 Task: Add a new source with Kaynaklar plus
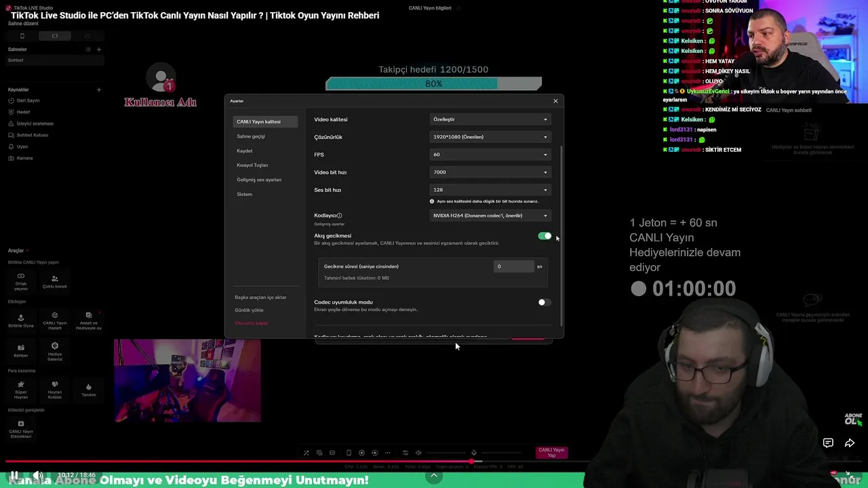click(x=99, y=89)
